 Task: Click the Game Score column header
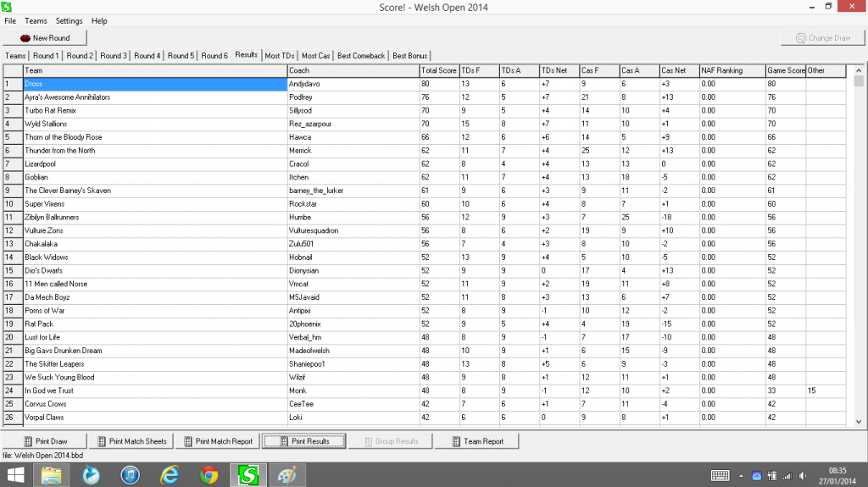click(x=786, y=71)
